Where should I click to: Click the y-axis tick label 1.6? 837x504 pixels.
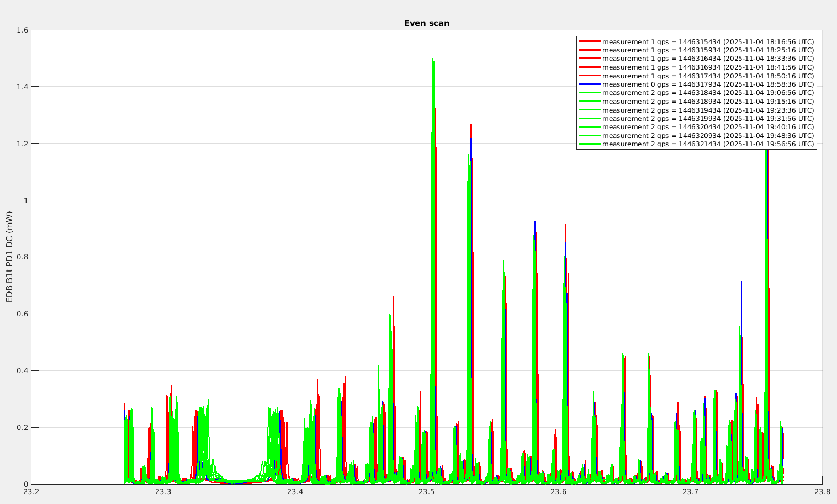pos(22,30)
